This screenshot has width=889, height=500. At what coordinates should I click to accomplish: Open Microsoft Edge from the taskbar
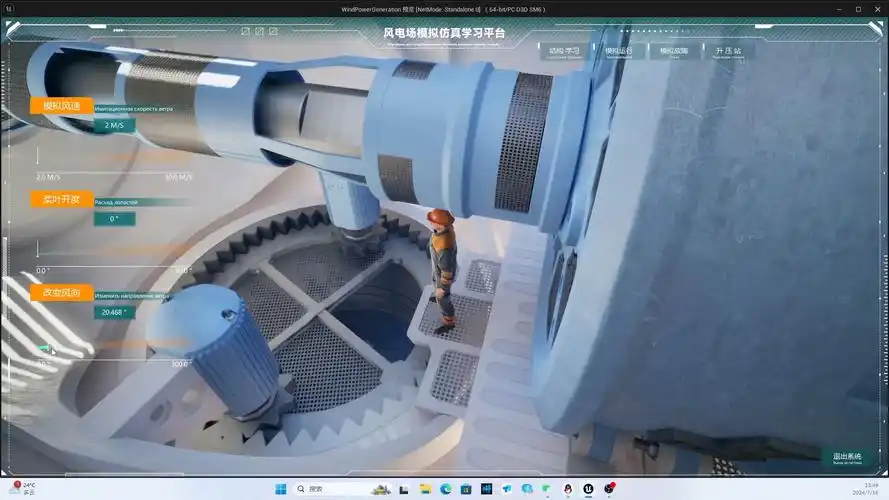[446, 488]
